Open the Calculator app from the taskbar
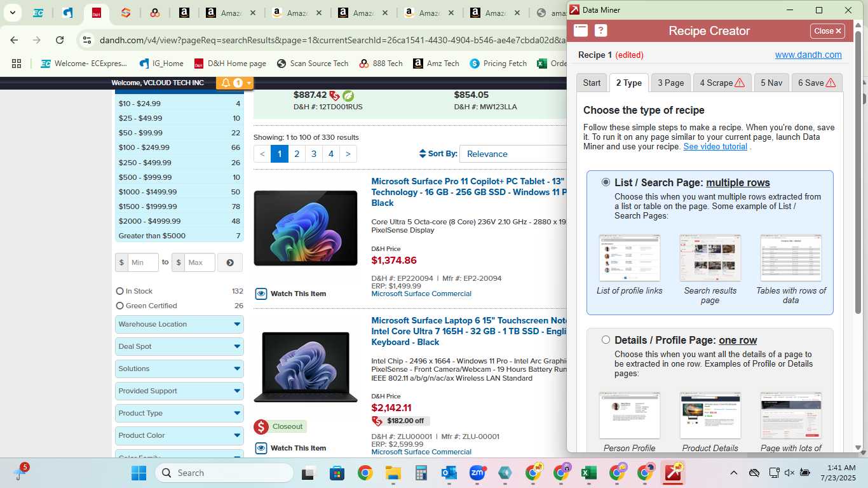The height and width of the screenshot is (488, 868). pyautogui.click(x=421, y=473)
